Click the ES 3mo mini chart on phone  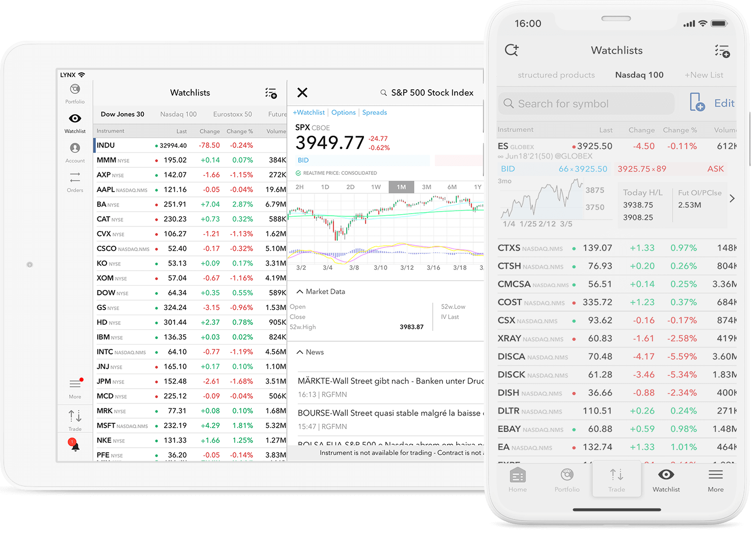click(x=542, y=199)
